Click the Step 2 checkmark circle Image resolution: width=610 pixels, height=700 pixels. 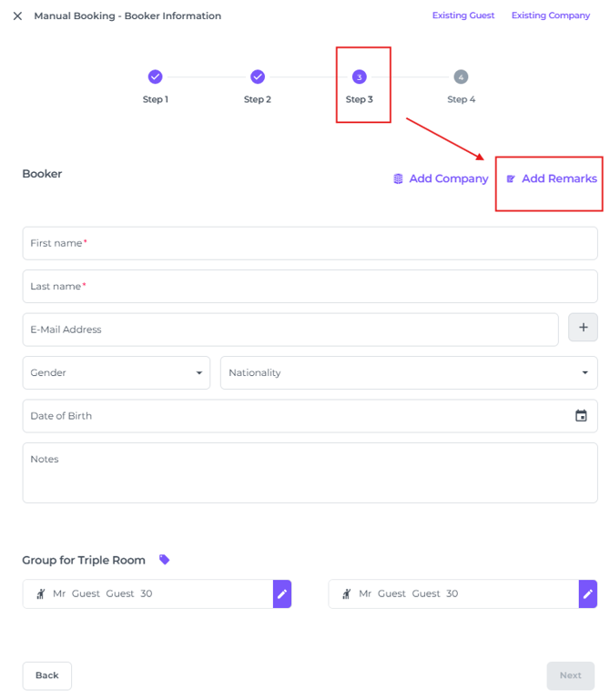tap(258, 77)
